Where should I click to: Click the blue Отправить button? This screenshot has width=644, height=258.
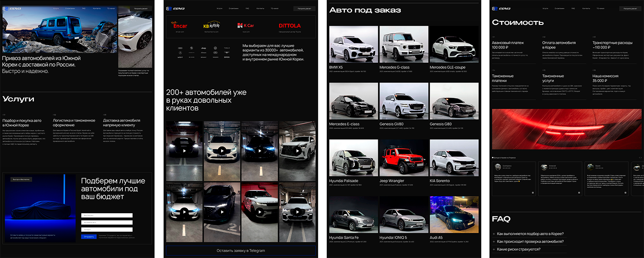(89, 237)
